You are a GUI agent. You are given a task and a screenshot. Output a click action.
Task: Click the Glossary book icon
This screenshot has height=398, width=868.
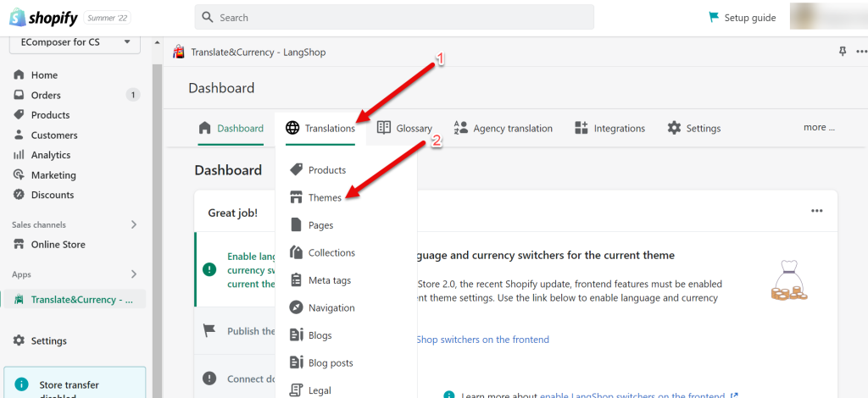(x=384, y=128)
